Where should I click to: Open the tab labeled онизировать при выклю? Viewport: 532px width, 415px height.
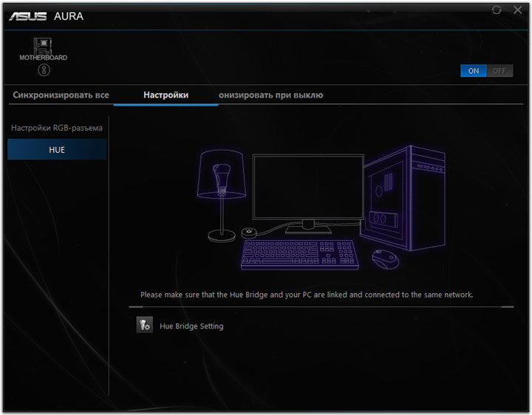tap(270, 95)
